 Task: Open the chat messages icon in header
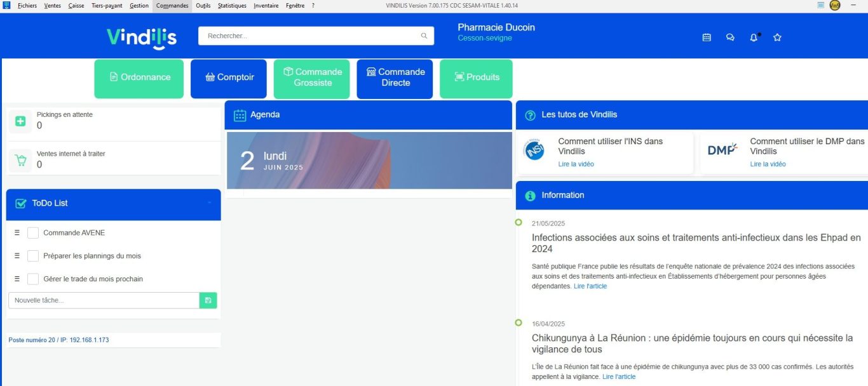pos(730,37)
